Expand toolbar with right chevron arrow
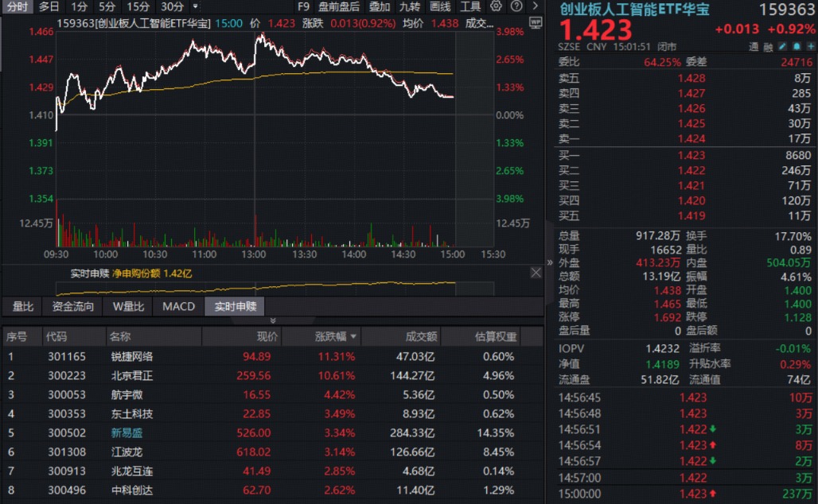818x504 pixels. click(536, 6)
